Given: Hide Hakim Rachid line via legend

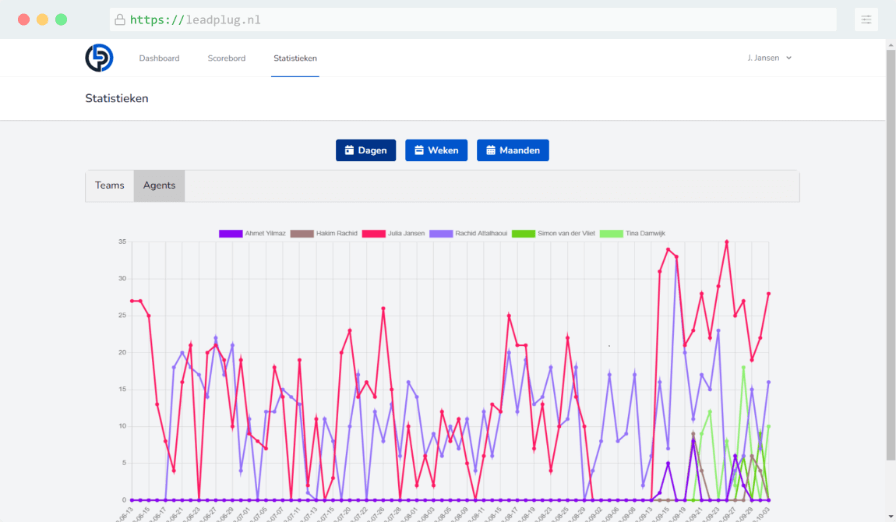Looking at the screenshot, I should 335,233.
